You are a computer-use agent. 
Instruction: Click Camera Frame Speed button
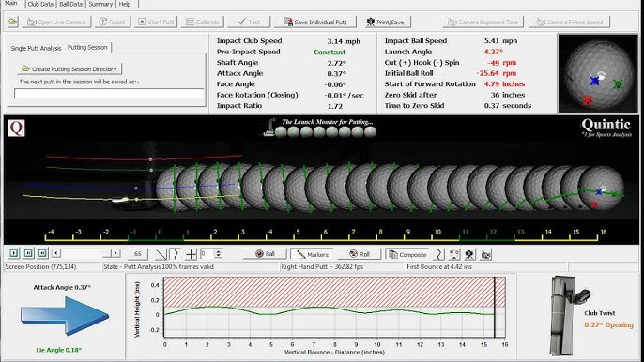pos(570,22)
